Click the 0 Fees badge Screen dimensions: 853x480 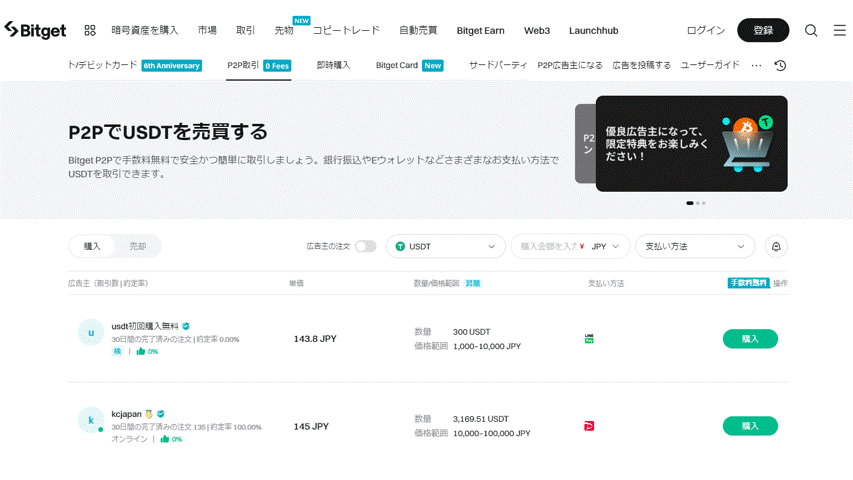[277, 66]
